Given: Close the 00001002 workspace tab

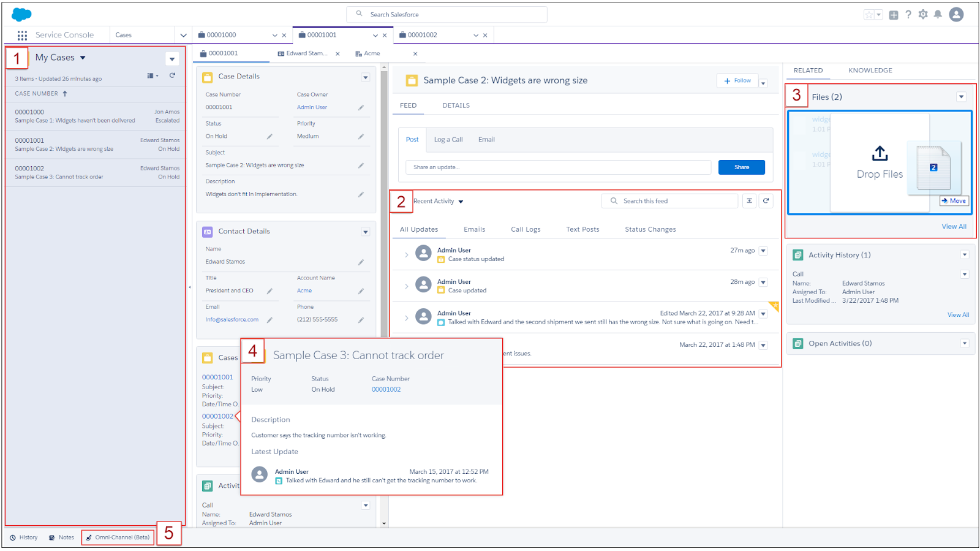Looking at the screenshot, I should tap(485, 36).
